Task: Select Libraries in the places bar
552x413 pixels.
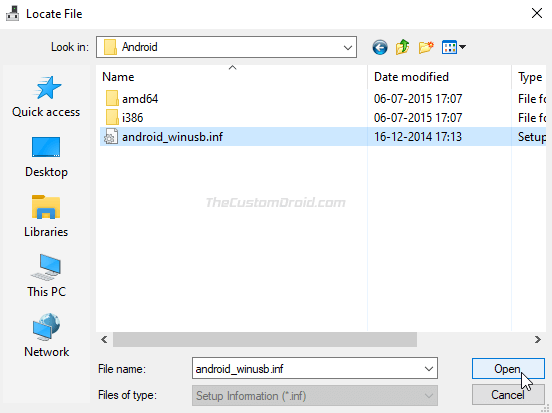Action: pyautogui.click(x=46, y=217)
